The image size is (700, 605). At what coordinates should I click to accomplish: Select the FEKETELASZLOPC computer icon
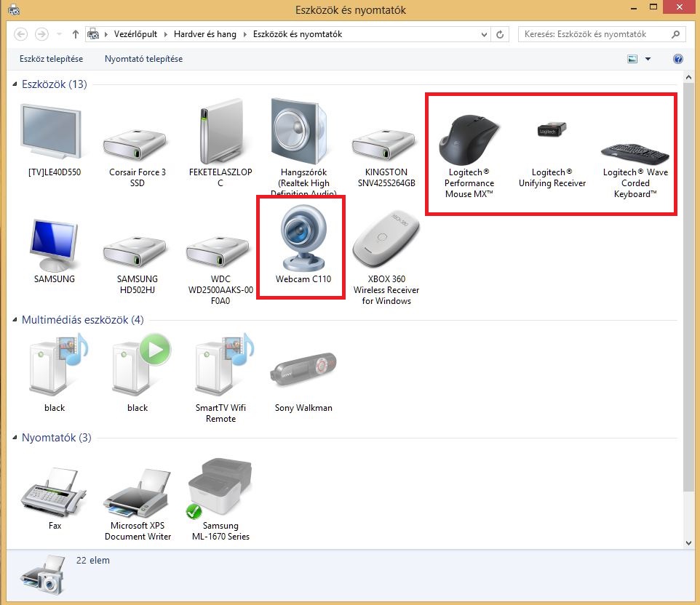tap(222, 132)
